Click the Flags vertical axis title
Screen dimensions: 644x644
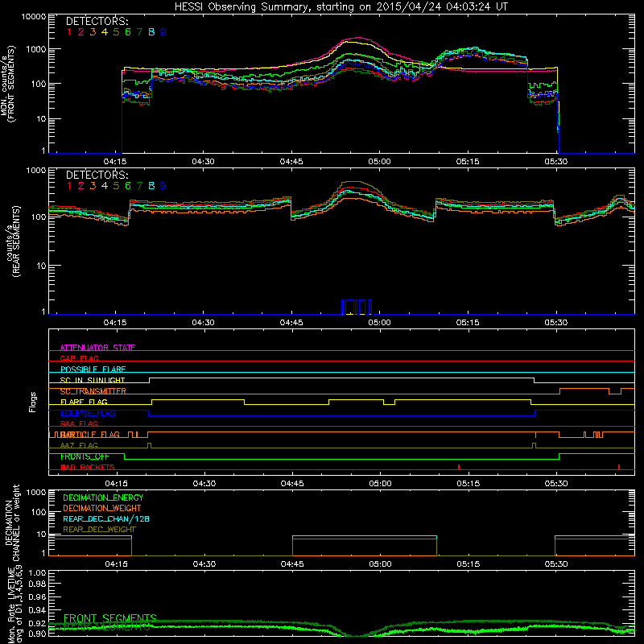pos(33,402)
